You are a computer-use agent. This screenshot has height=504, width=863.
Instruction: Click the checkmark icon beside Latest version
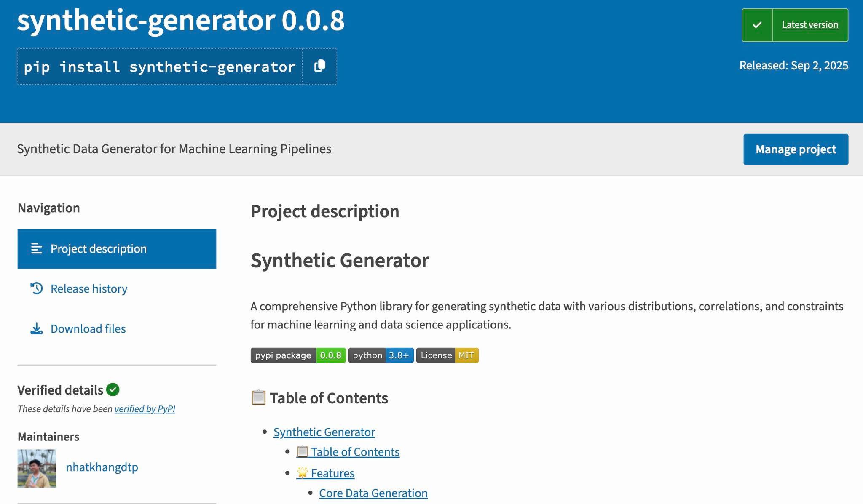pos(757,25)
